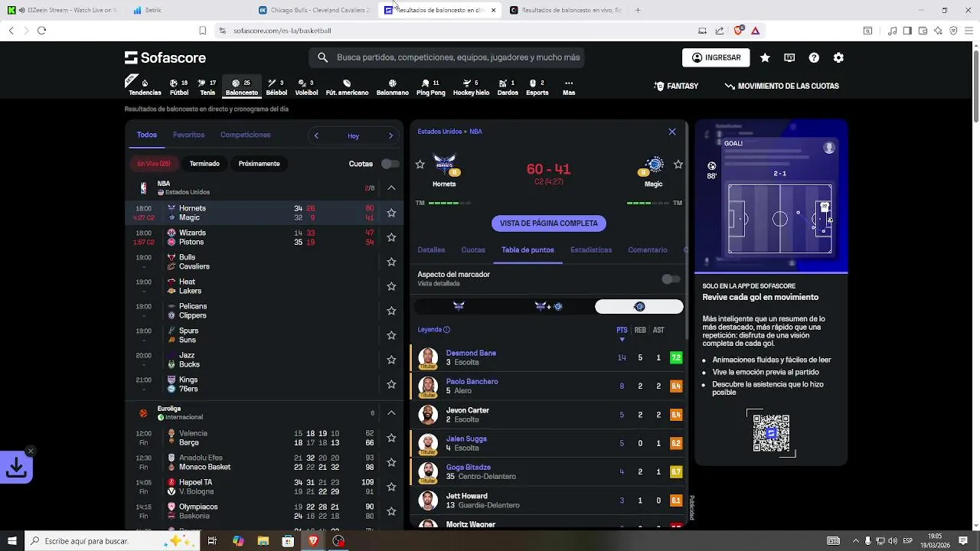Collapse the Euroliga league section

point(391,413)
